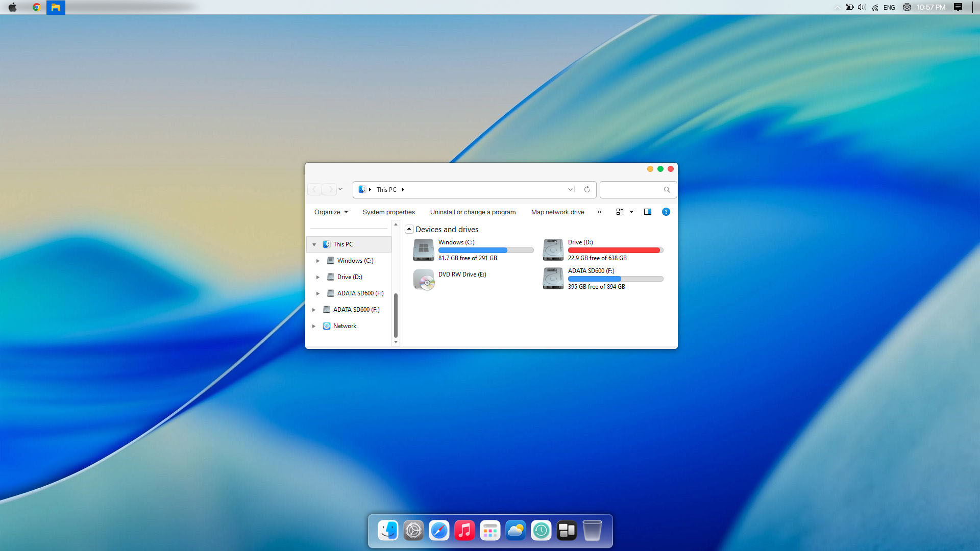Viewport: 980px width, 551px height.
Task: Open the Organize dropdown menu
Action: point(330,212)
